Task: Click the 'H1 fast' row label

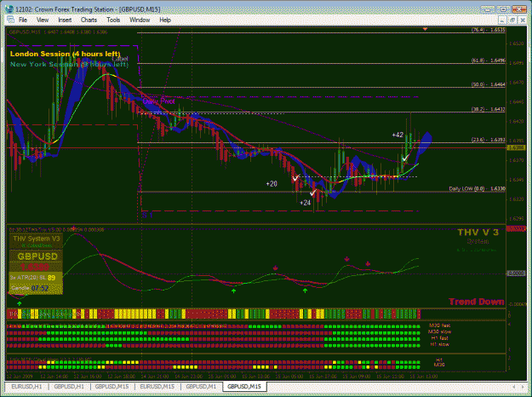Action: (x=439, y=338)
